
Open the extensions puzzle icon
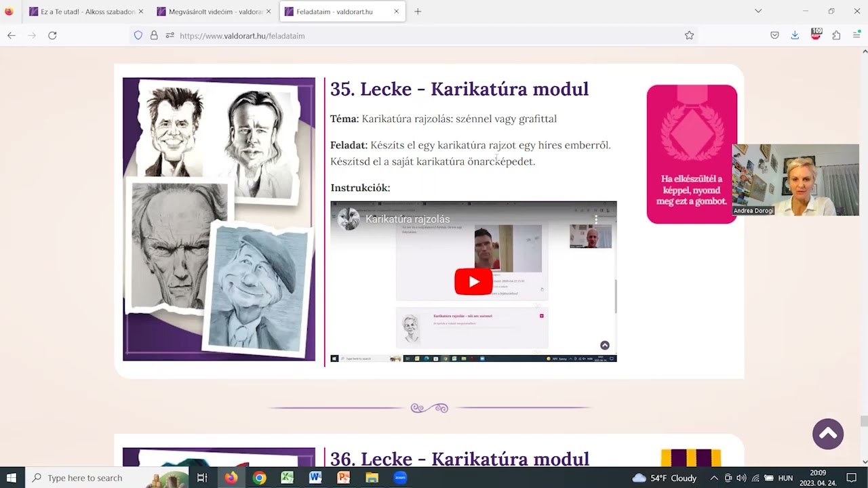point(836,35)
